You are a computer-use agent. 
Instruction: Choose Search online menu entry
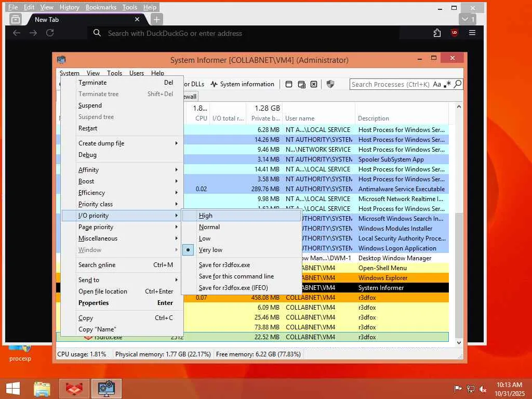pyautogui.click(x=122, y=265)
